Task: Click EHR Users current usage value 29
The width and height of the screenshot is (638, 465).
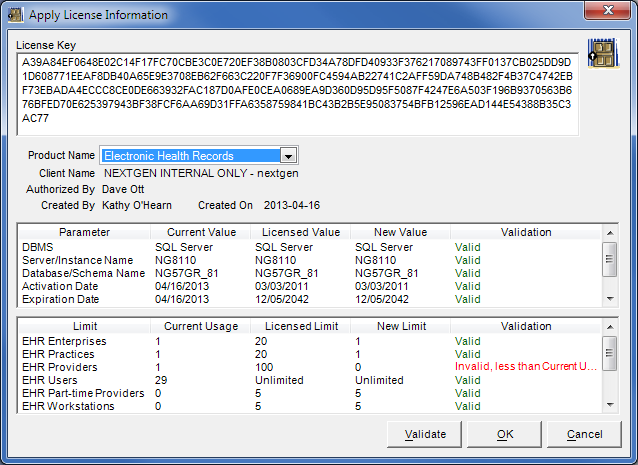Action: point(161,380)
